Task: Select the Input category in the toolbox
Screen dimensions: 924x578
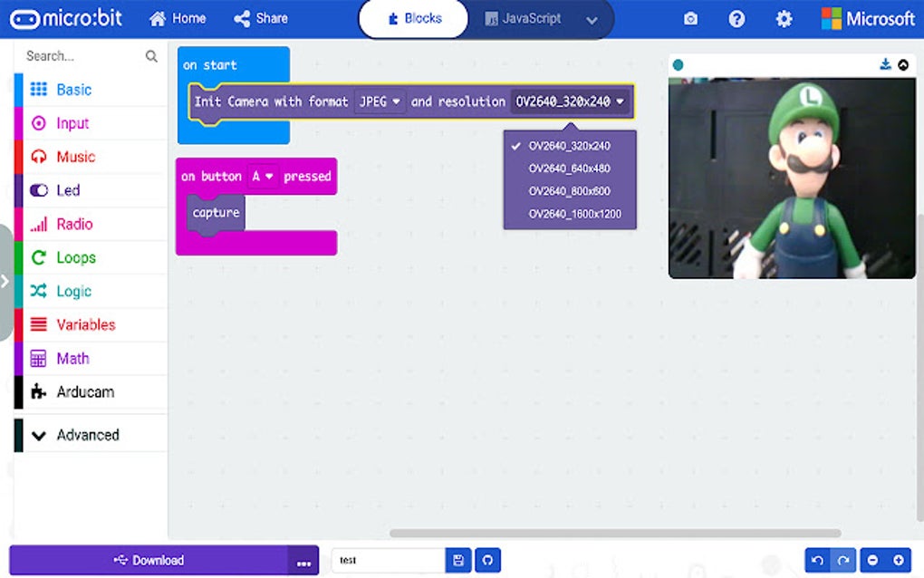Action: point(71,123)
